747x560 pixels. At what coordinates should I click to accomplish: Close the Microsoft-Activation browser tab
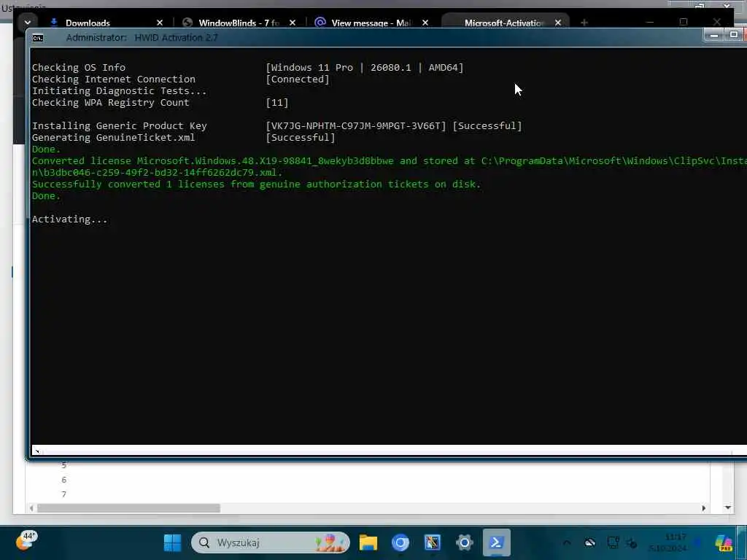point(558,23)
